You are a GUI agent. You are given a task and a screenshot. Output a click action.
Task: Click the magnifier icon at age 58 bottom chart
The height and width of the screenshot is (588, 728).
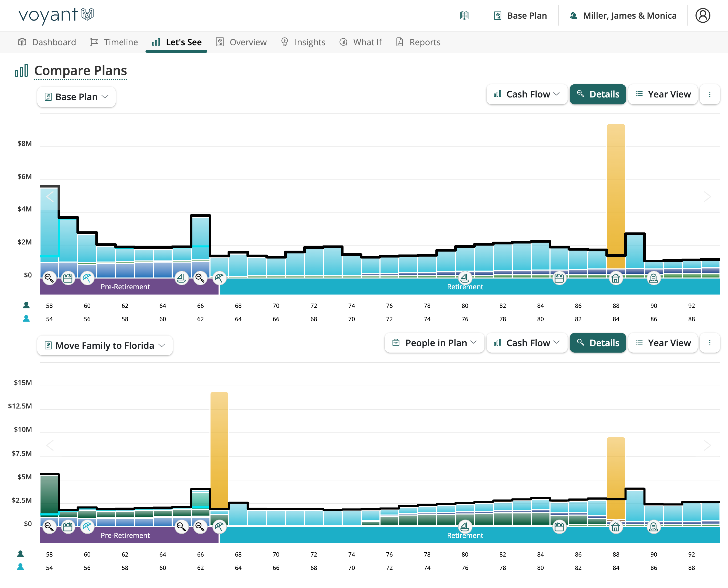click(49, 527)
